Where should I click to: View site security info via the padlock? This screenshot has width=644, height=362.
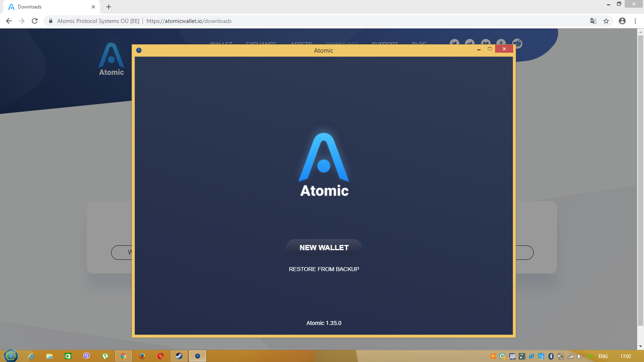51,21
